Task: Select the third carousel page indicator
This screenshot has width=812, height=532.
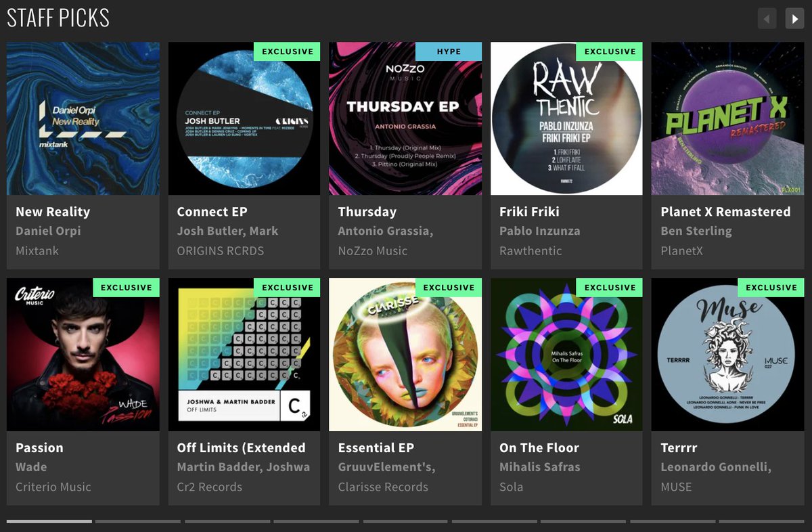Action: click(x=227, y=521)
